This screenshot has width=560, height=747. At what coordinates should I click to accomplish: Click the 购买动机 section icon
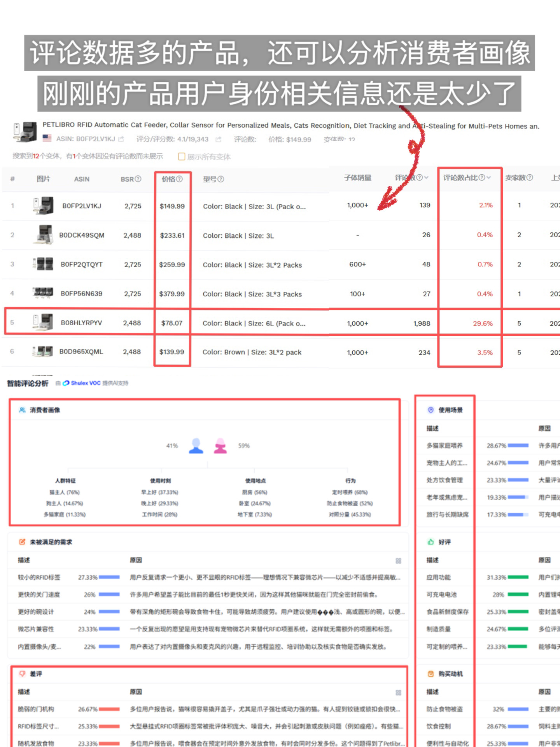[x=430, y=673]
